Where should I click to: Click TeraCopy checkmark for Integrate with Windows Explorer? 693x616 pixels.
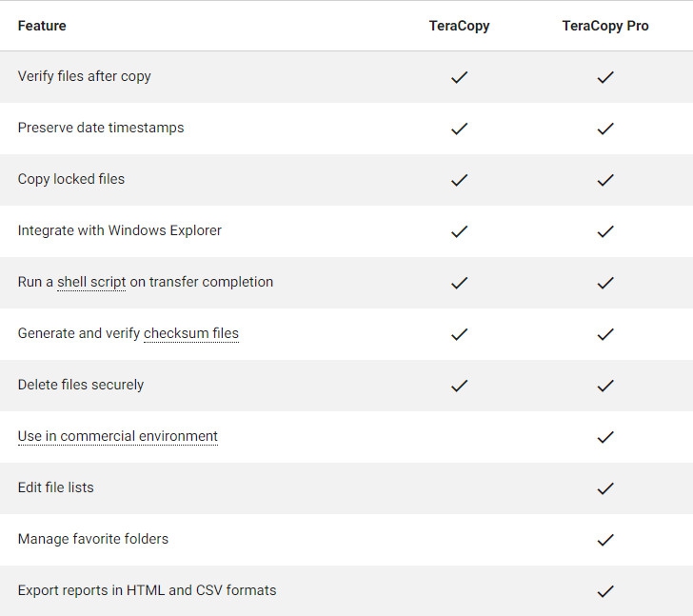[x=459, y=231]
